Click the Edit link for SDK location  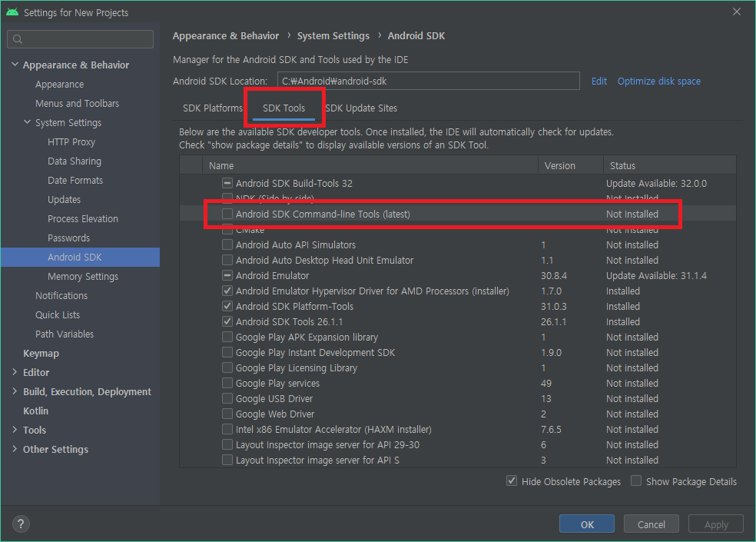[x=598, y=81]
